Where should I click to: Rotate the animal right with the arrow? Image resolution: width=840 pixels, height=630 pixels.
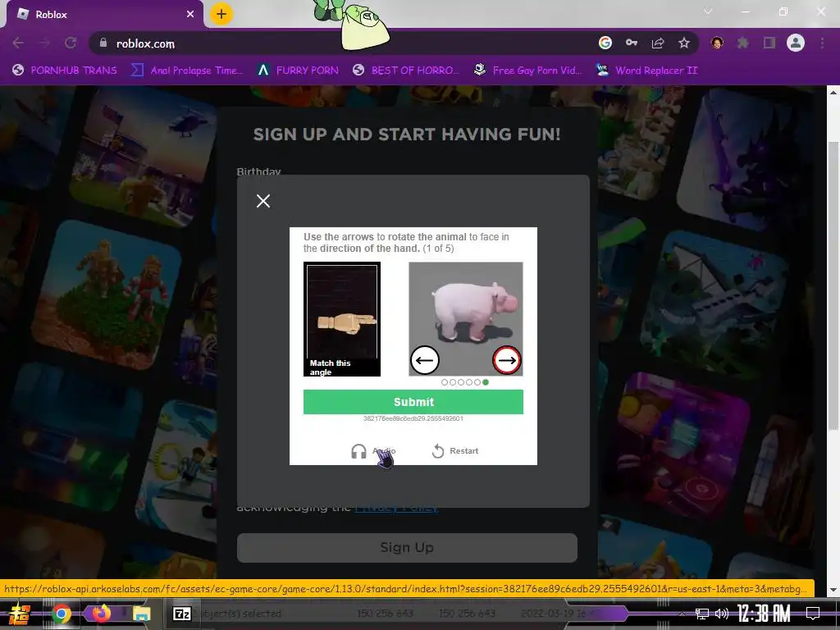click(507, 360)
